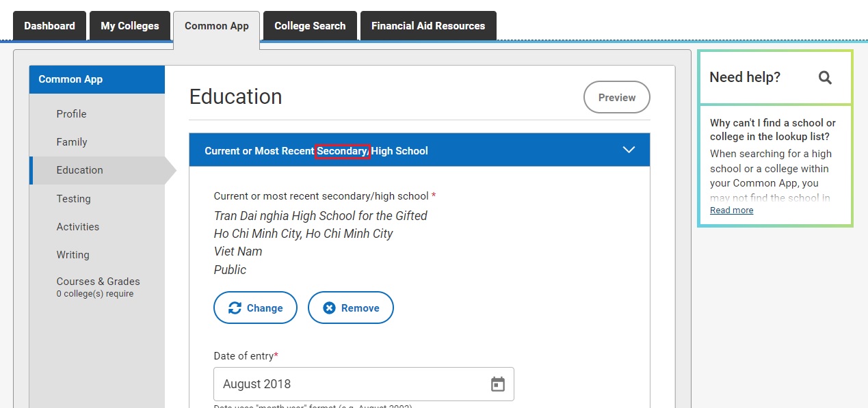Open the Activities section
The width and height of the screenshot is (868, 408).
[x=77, y=227]
